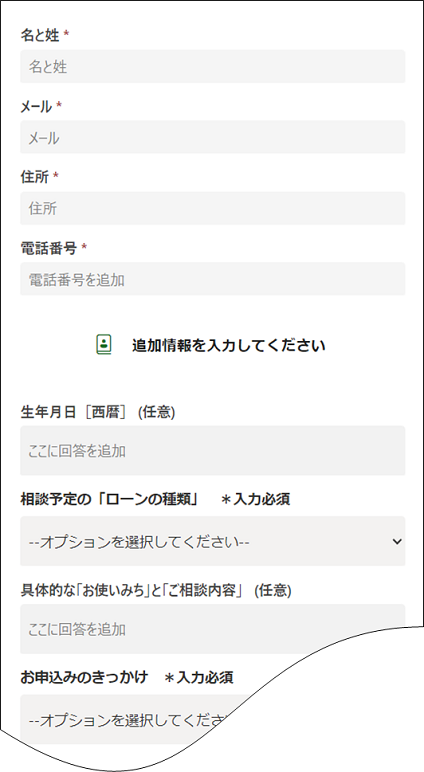424x772 pixels.
Task: Focus the 名と姓 name input field
Action: coord(213,66)
